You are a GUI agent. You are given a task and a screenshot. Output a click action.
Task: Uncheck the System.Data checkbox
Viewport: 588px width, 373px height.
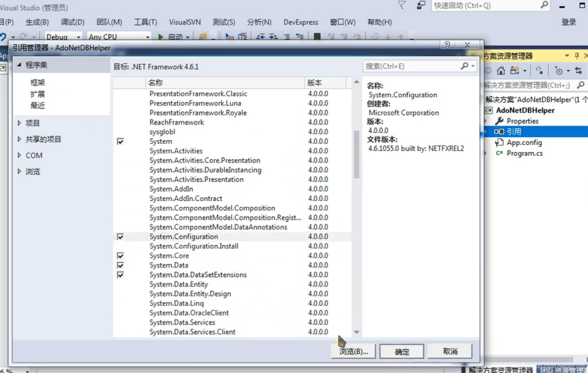[120, 265]
